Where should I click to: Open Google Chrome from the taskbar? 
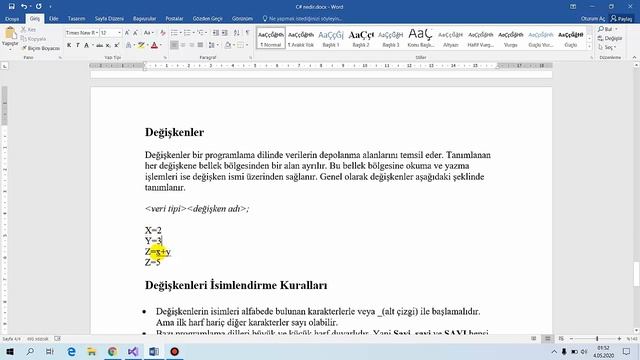[112, 351]
